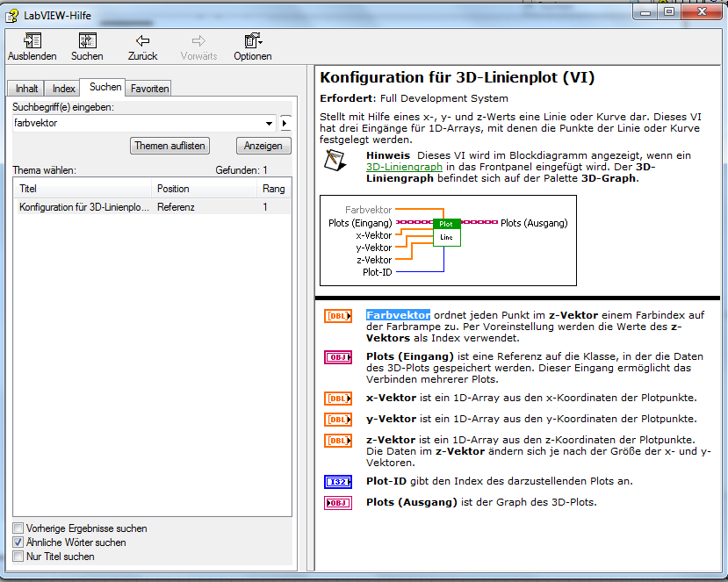Click the Referenz cell in results
This screenshot has height=582, width=728.
[176, 207]
